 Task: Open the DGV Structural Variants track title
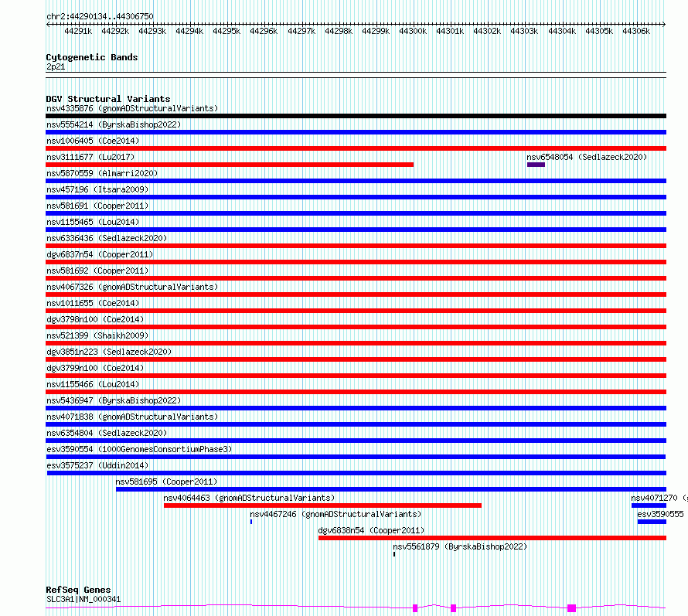(107, 99)
